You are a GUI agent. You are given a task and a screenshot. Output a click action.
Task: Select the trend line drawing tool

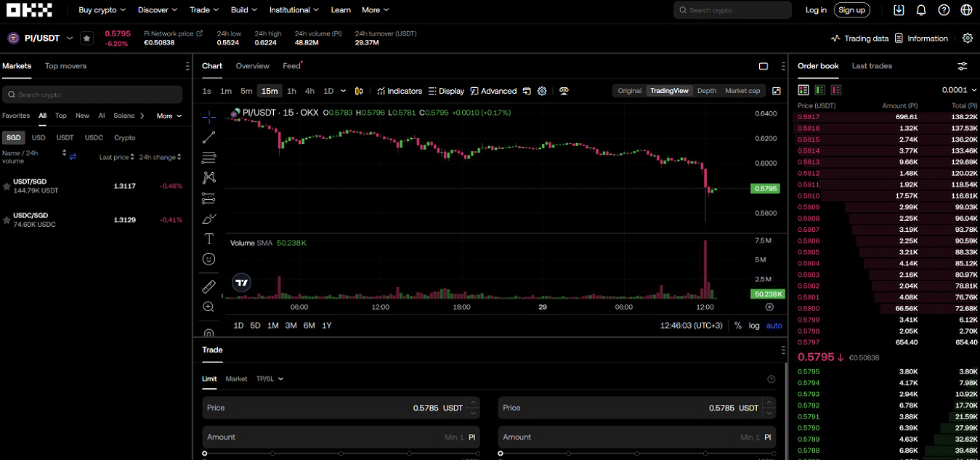[x=208, y=137]
